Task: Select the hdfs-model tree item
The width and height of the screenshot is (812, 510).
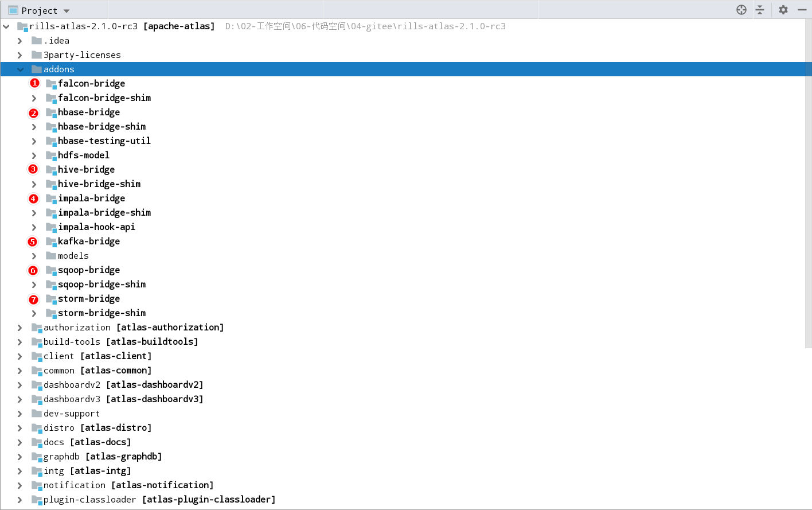Action: coord(84,155)
